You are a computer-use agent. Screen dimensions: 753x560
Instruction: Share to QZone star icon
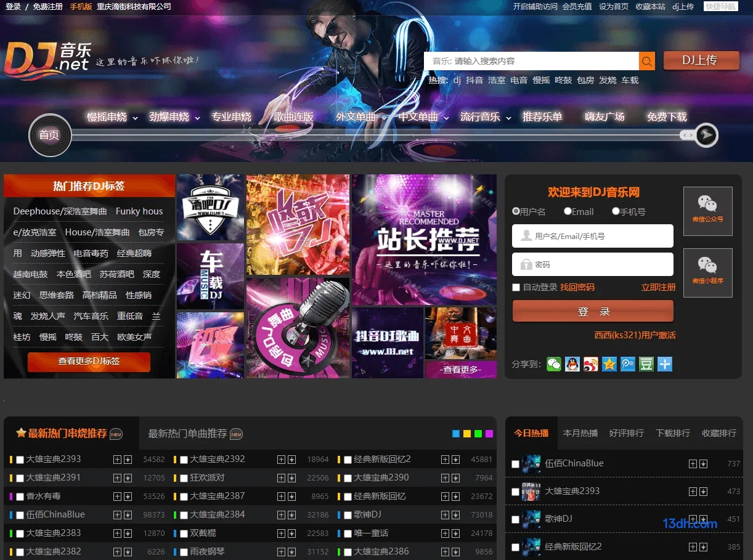click(609, 364)
